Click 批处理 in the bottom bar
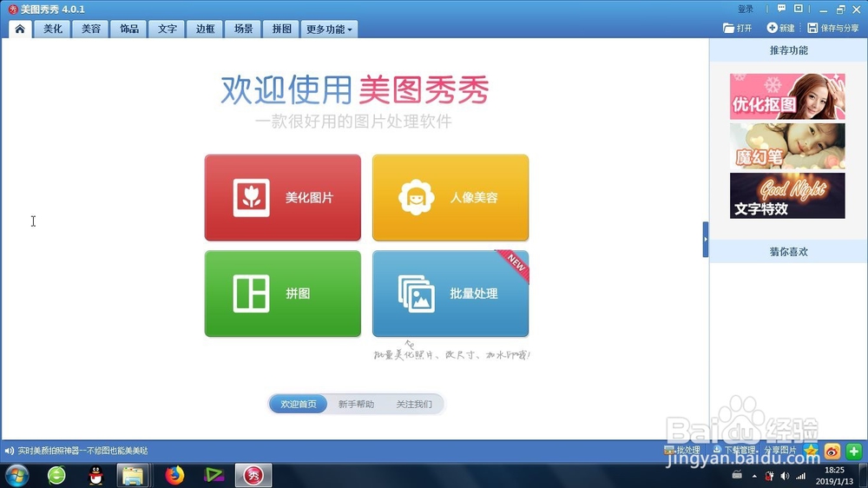The height and width of the screenshot is (488, 868). 682,451
